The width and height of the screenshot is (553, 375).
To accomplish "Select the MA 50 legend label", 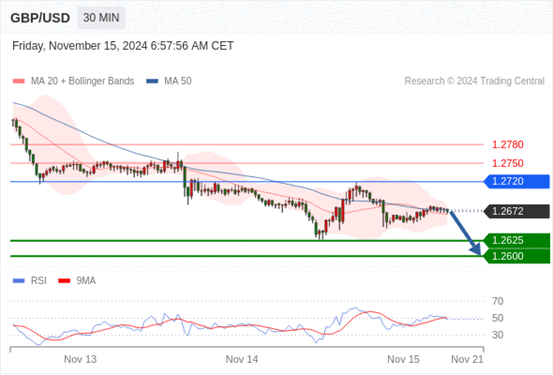I will pyautogui.click(x=178, y=81).
